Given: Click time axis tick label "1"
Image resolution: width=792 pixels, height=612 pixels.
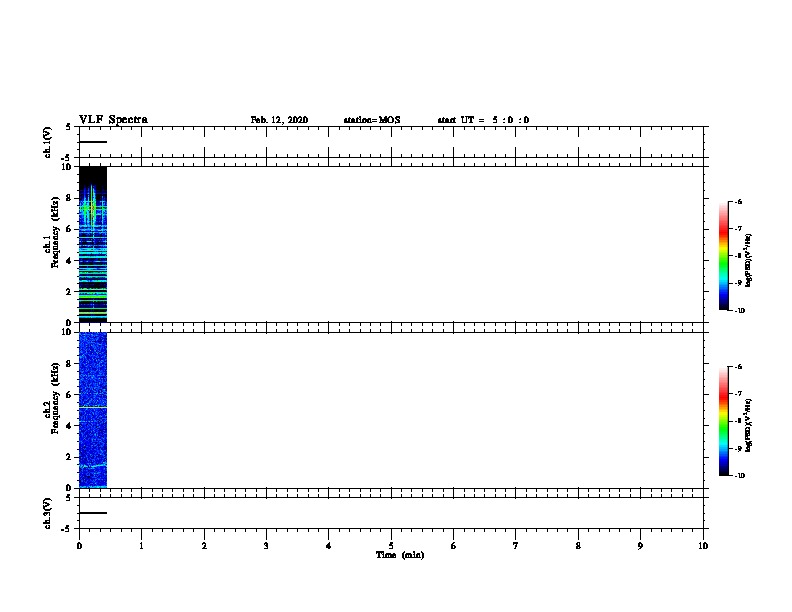Looking at the screenshot, I should (x=141, y=545).
